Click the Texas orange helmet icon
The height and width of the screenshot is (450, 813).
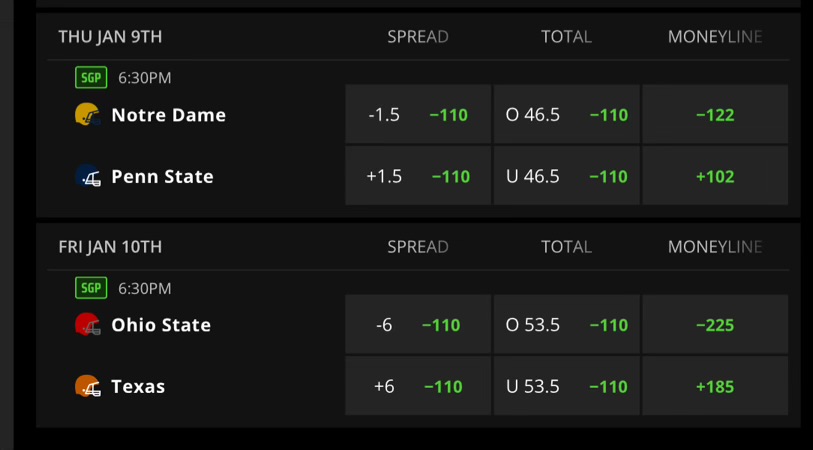pos(88,386)
